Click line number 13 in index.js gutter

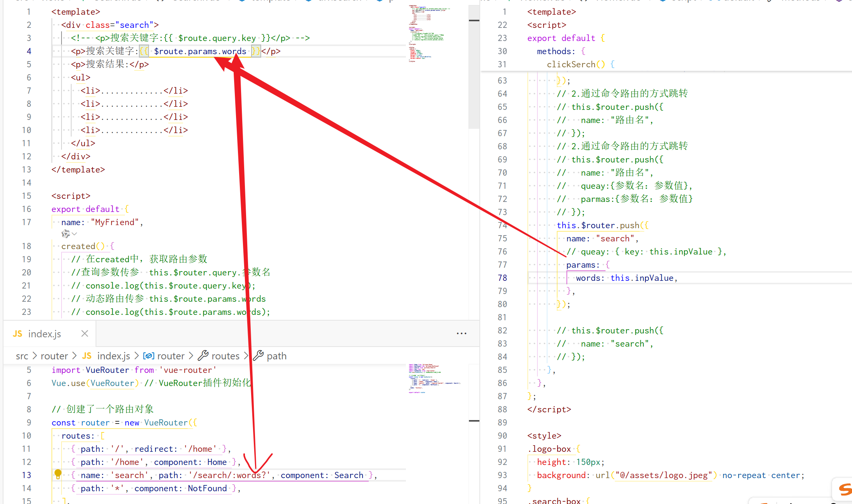(x=26, y=475)
